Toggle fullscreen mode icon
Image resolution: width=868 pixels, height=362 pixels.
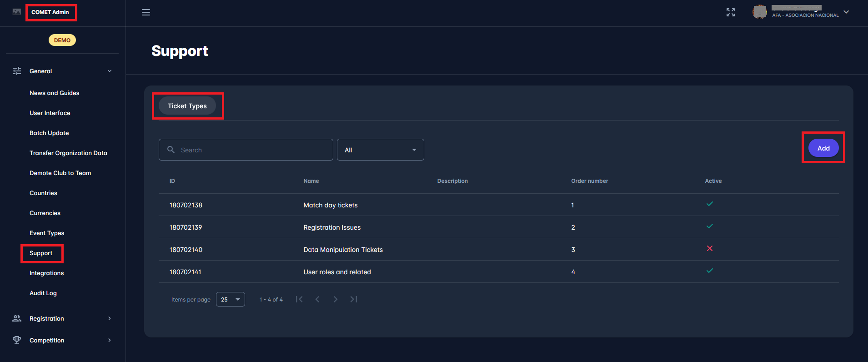coord(730,12)
